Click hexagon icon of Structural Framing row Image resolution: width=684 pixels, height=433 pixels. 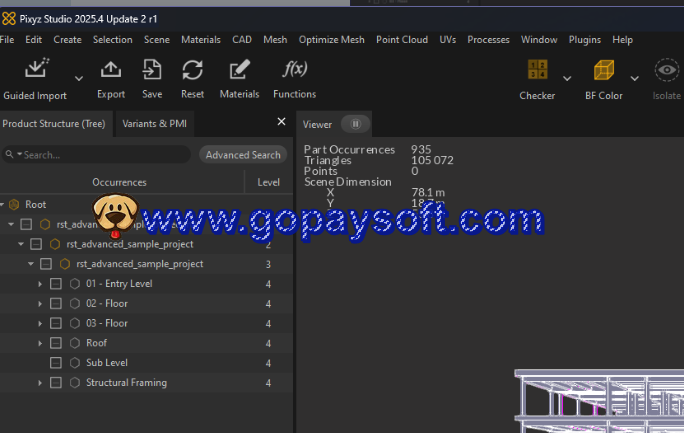75,383
